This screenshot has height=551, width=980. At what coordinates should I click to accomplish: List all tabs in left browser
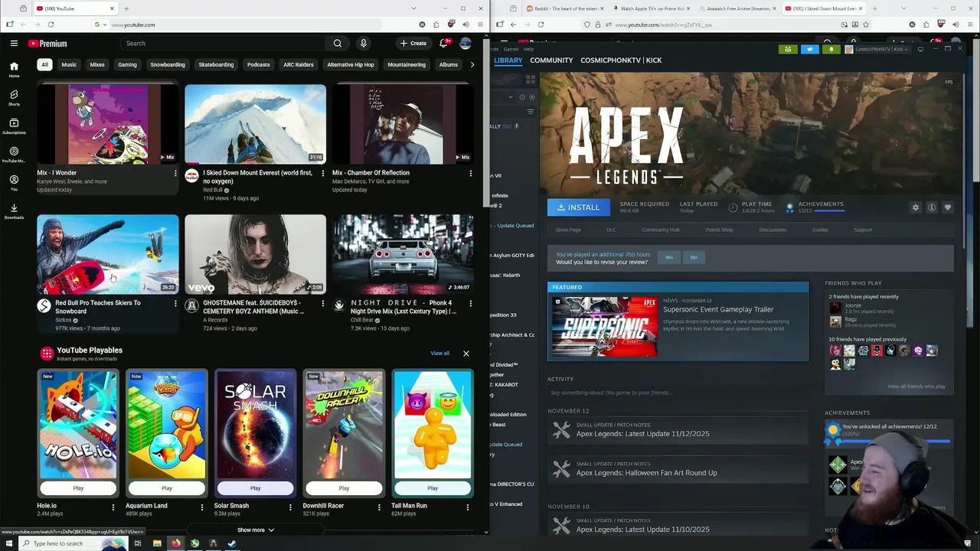[413, 8]
